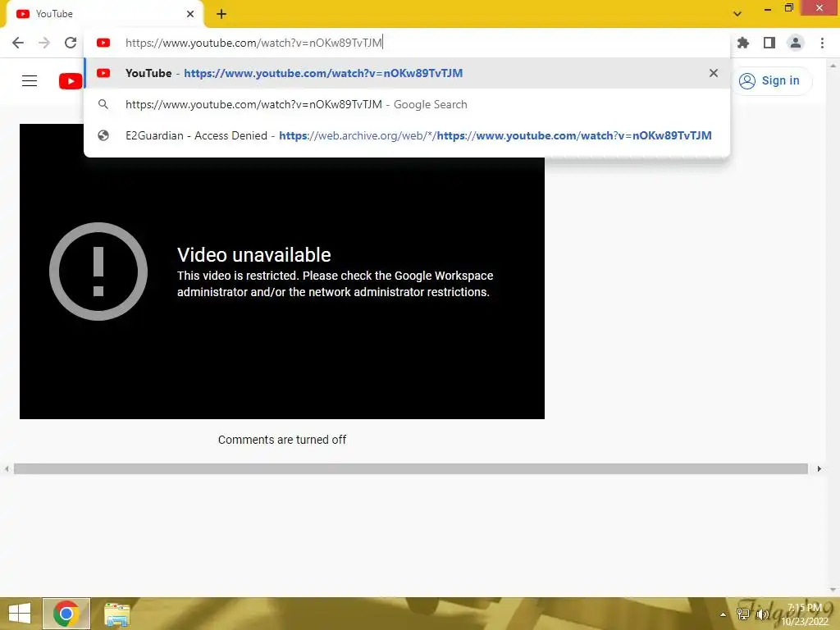Open the Windows Start button
Image resolution: width=840 pixels, height=630 pixels.
tap(20, 614)
